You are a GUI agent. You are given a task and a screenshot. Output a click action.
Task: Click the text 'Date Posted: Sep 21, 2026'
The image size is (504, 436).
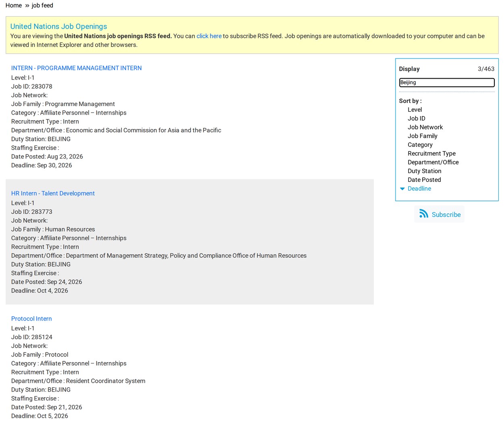(47, 407)
